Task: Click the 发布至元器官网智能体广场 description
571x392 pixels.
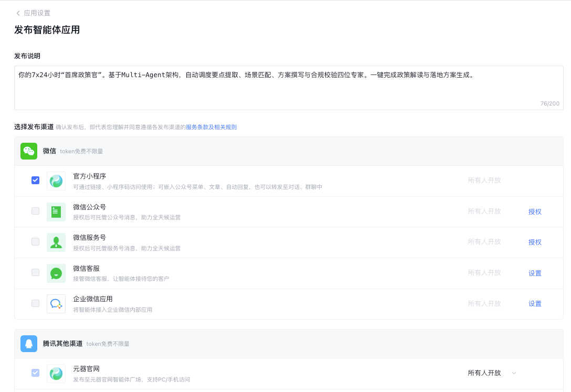Action: [131, 379]
